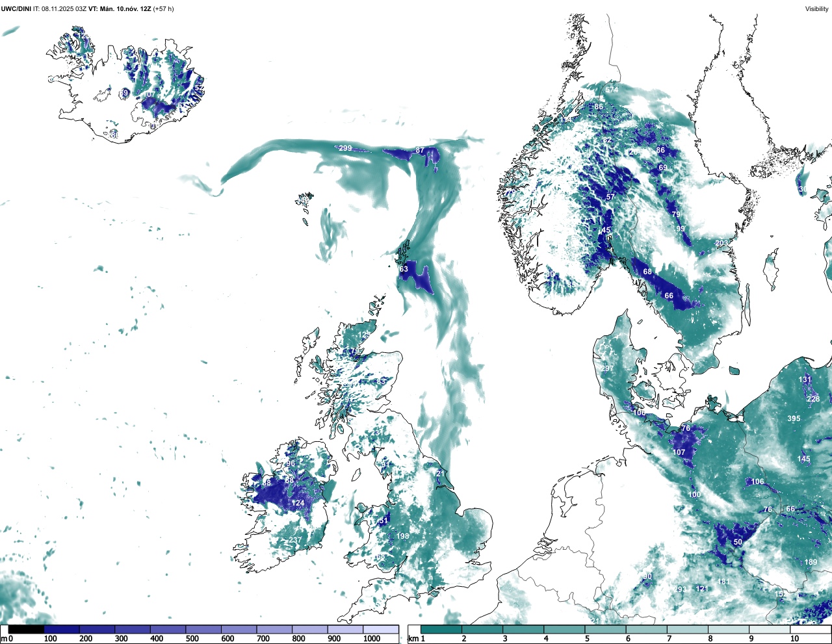Click the '63' value near Shetland
Viewport: 832px width, 644px height.
click(x=404, y=269)
